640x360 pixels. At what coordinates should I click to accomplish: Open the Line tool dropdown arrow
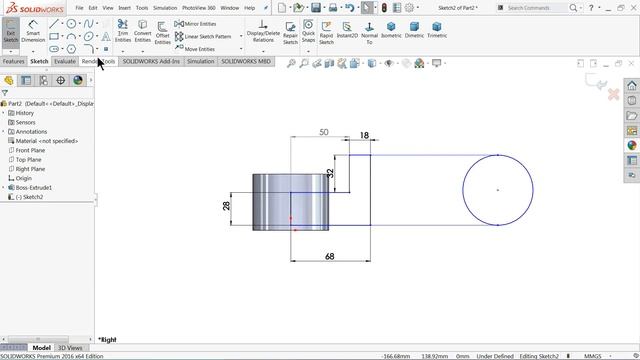click(62, 24)
